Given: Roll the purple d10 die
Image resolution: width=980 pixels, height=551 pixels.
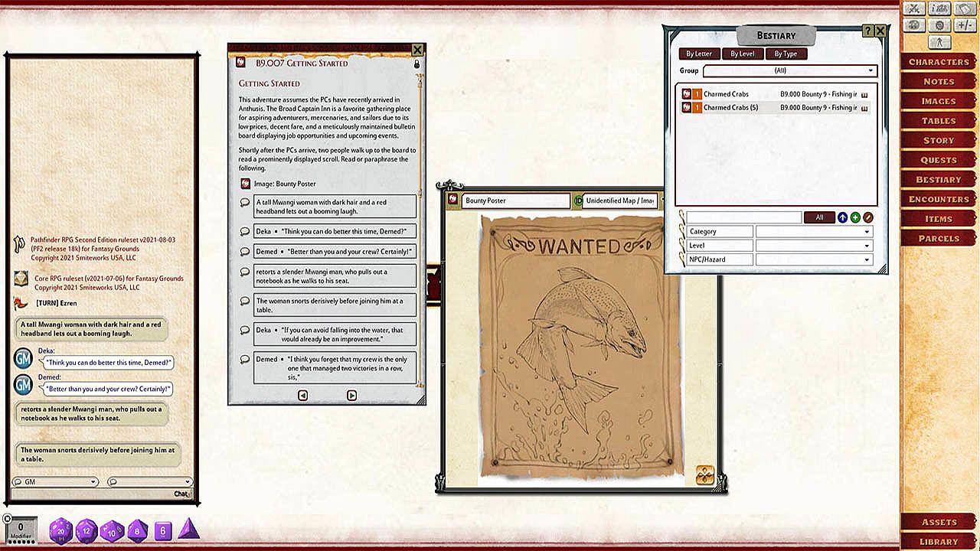Looking at the screenshot, I should (x=112, y=530).
